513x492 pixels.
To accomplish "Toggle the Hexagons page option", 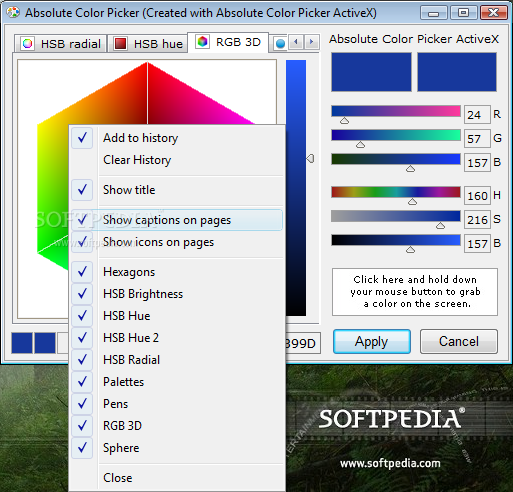I will click(177, 272).
